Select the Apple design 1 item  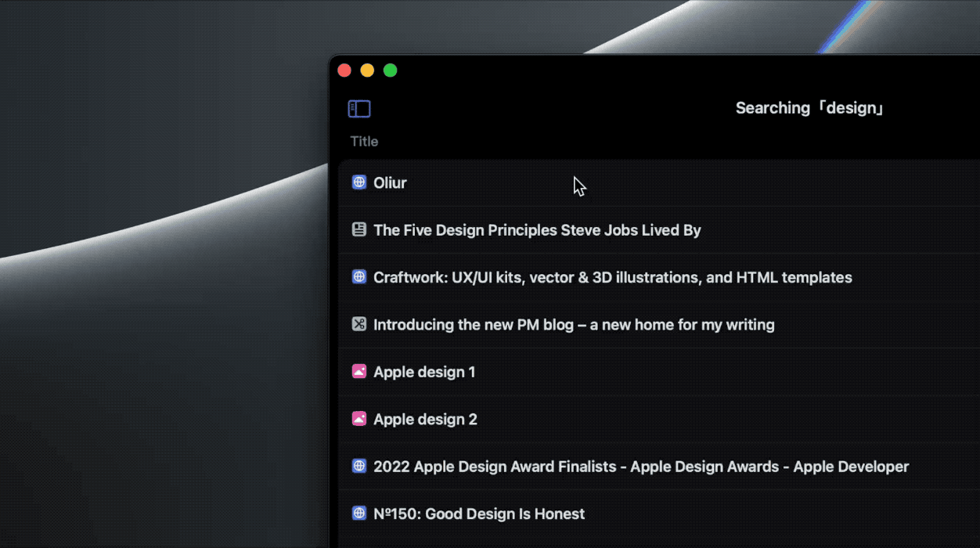pos(424,372)
